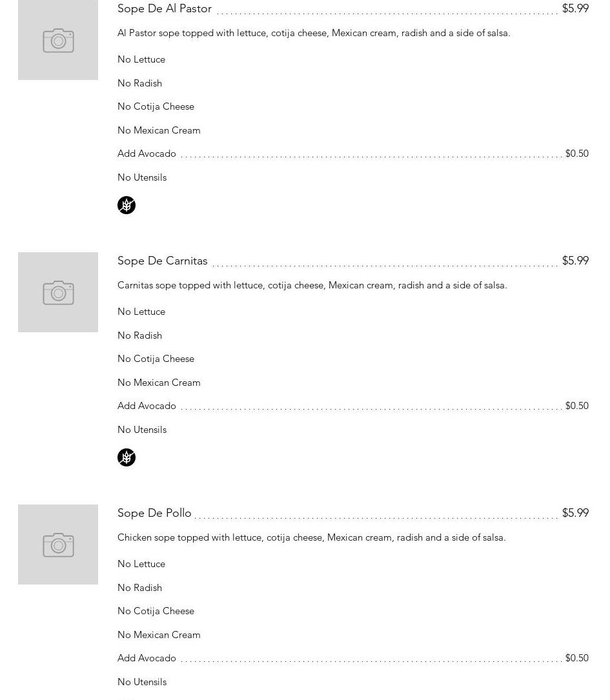Pick No Lettuce under Sope De Al Pastor
610x700 pixels.
pyautogui.click(x=141, y=59)
